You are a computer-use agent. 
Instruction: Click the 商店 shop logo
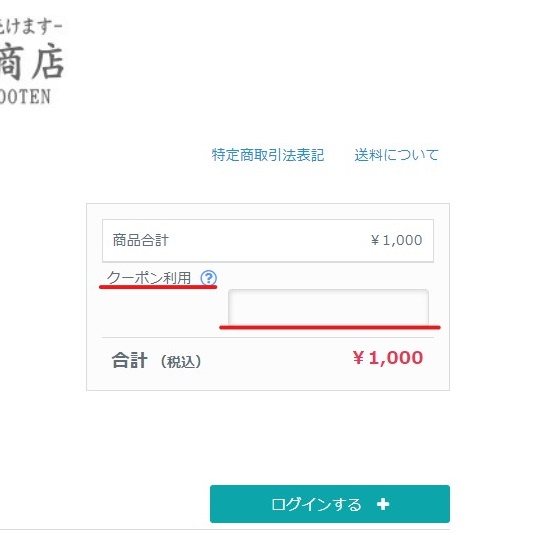tap(32, 62)
